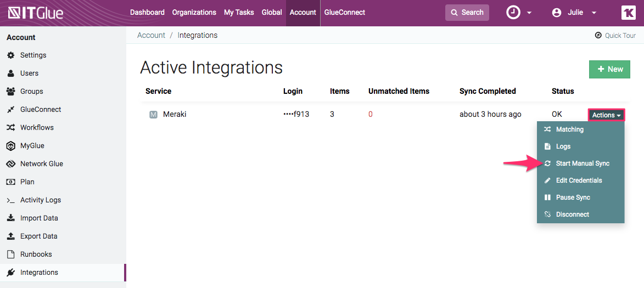Click the Disconnect broken-link icon

[547, 214]
